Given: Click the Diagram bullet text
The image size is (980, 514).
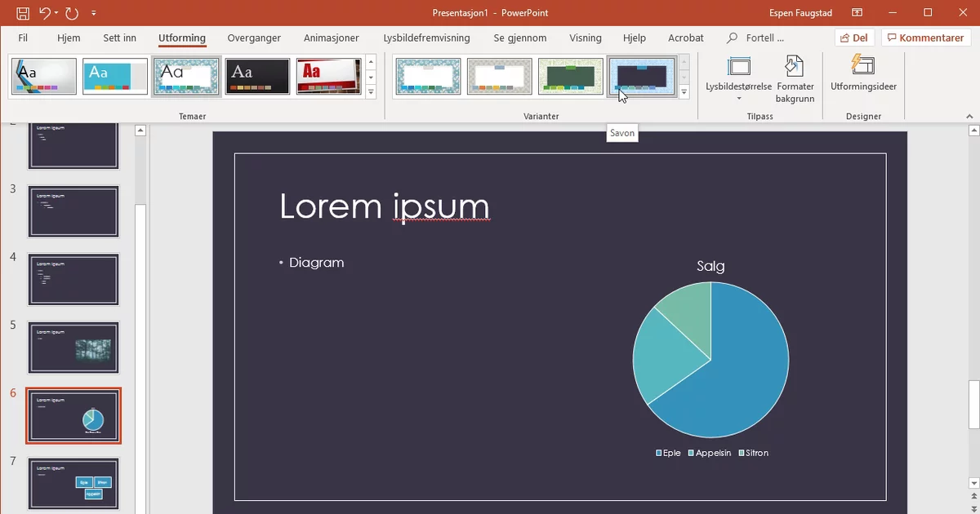Looking at the screenshot, I should point(316,263).
